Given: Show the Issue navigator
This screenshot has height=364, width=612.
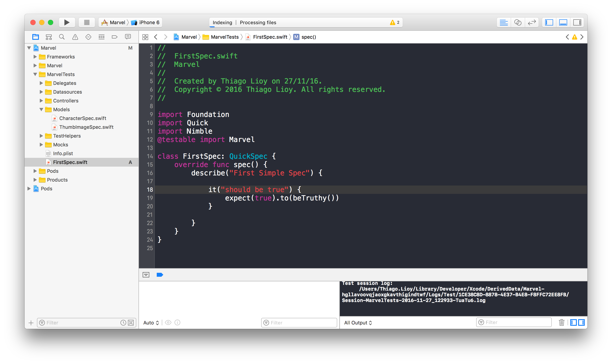Looking at the screenshot, I should [75, 37].
